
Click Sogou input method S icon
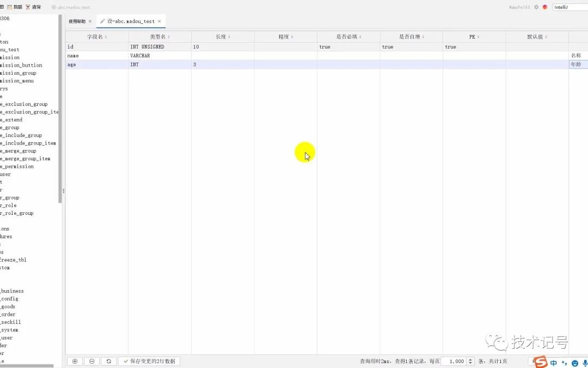click(x=541, y=363)
